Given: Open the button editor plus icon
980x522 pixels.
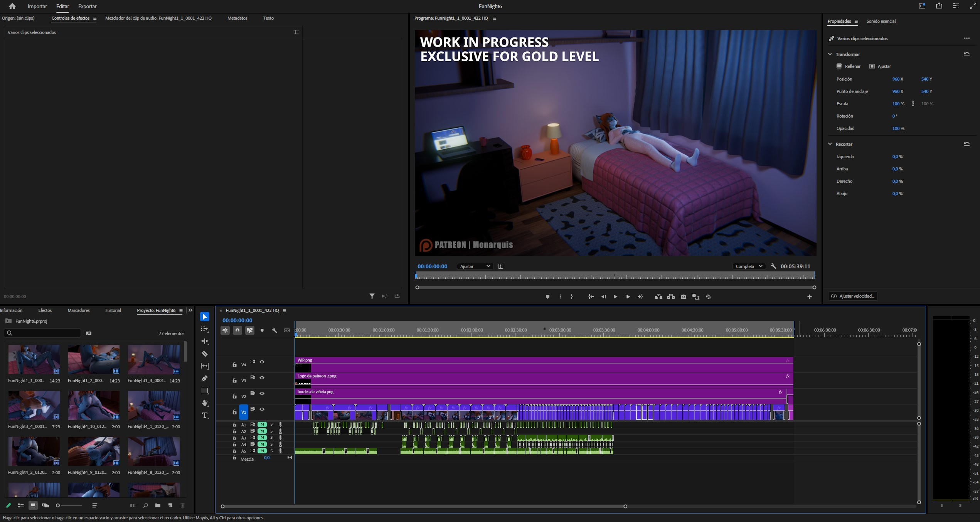Looking at the screenshot, I should 810,297.
